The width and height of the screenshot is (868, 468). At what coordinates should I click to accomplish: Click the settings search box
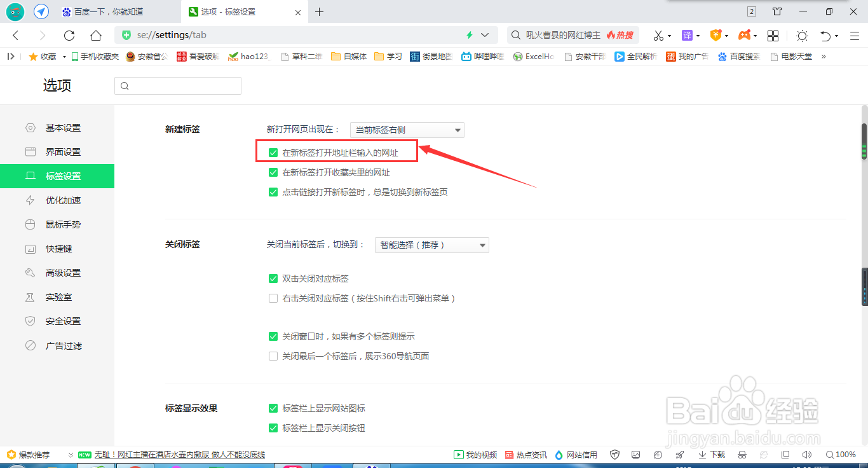178,85
